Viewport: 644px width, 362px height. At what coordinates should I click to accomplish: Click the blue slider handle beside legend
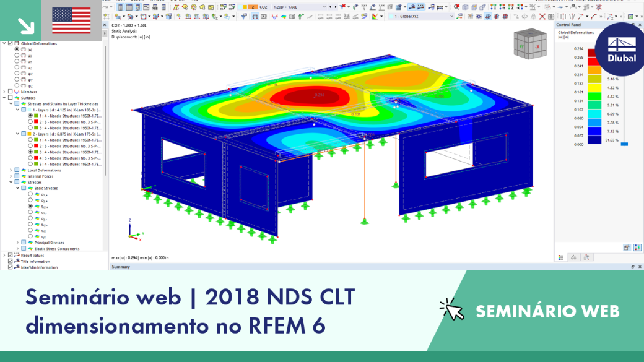point(624,144)
